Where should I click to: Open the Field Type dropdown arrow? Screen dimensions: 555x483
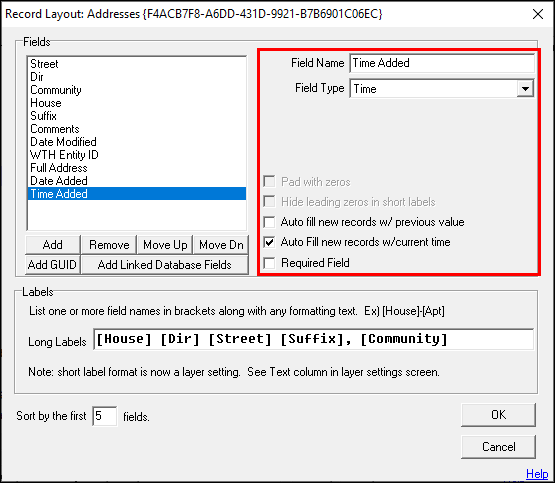click(525, 88)
